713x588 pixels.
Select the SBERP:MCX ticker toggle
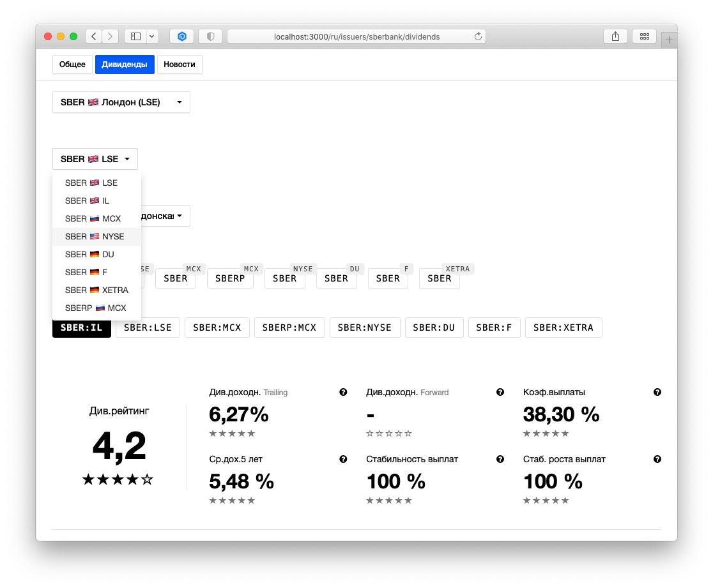(x=289, y=328)
